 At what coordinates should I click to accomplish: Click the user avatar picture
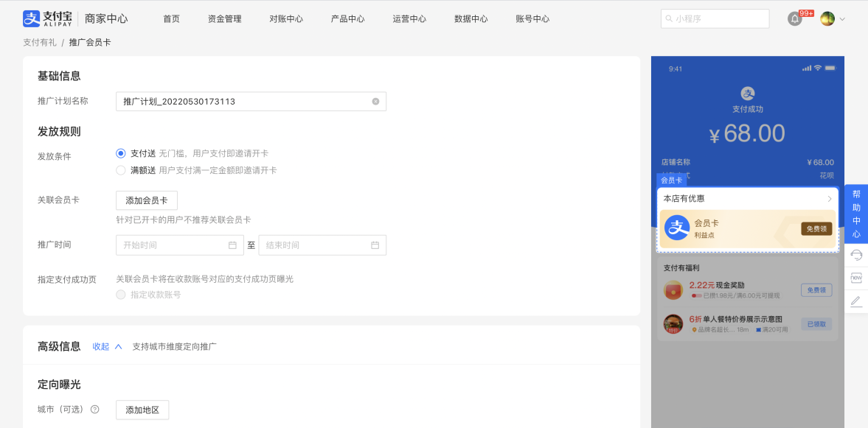pos(827,19)
